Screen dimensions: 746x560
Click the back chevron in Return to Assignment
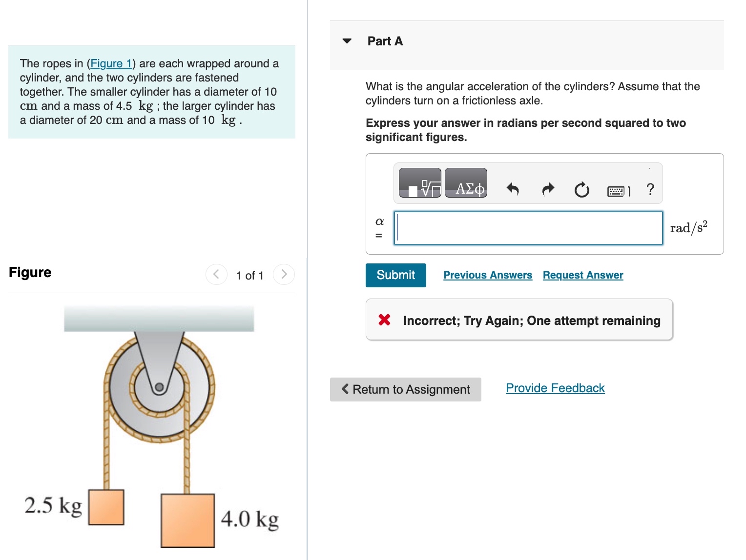[345, 389]
